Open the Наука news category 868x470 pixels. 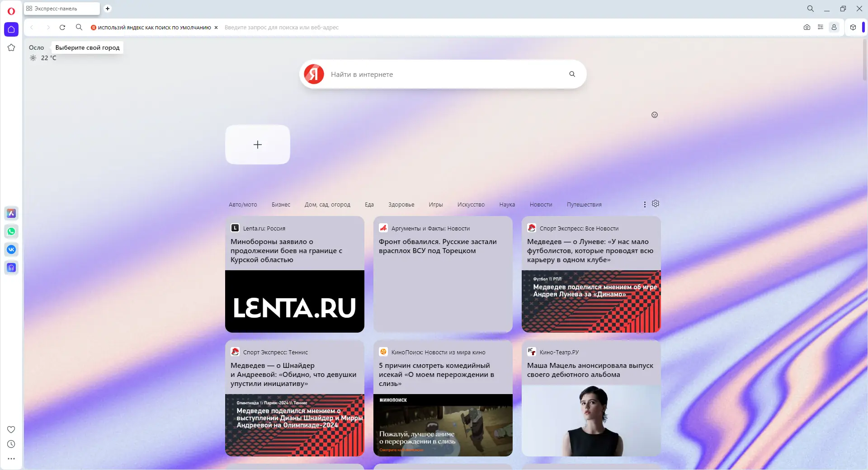tap(507, 205)
